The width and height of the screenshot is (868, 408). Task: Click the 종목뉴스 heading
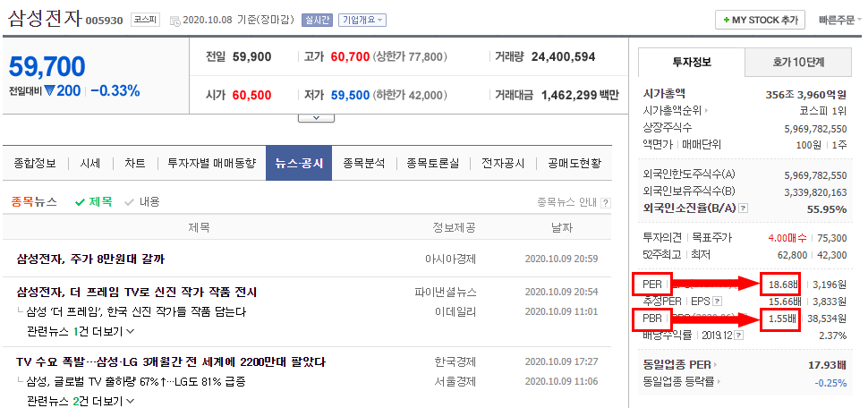tap(34, 202)
